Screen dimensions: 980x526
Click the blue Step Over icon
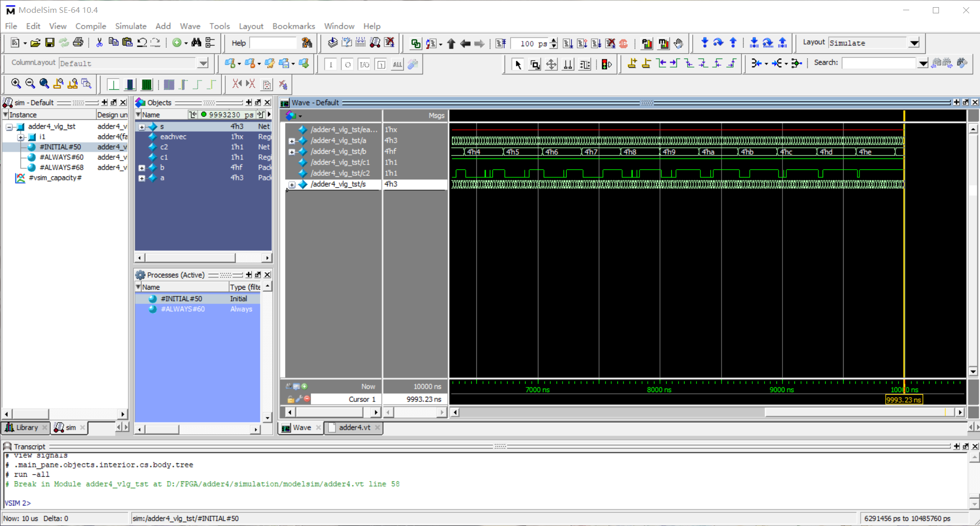(x=718, y=43)
